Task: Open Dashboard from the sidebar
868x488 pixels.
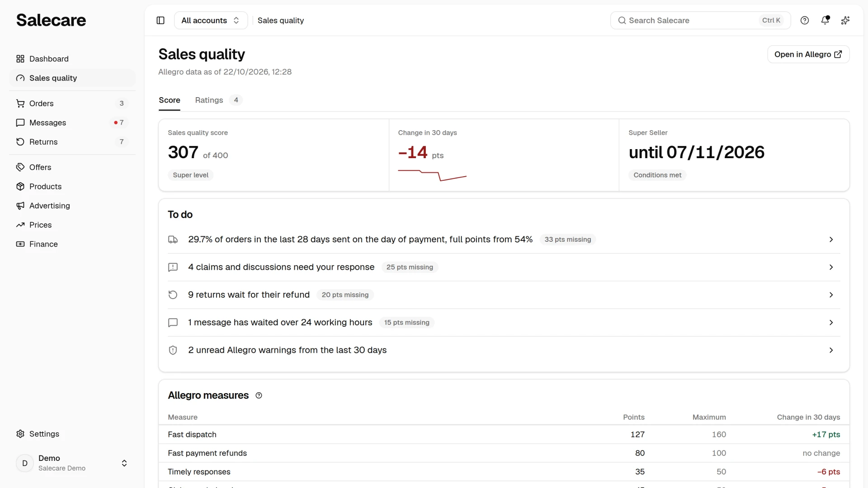Action: tap(72, 59)
